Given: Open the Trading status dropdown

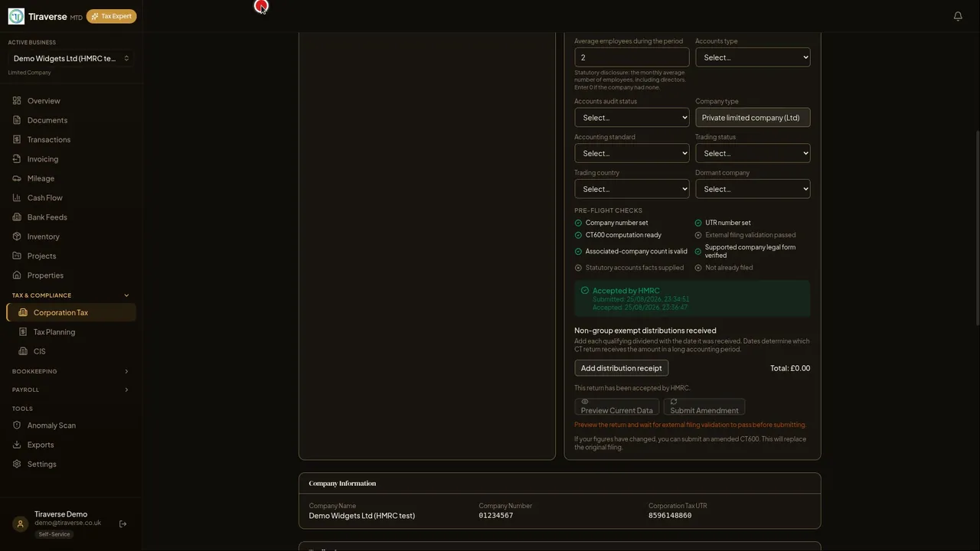Looking at the screenshot, I should pyautogui.click(x=753, y=153).
